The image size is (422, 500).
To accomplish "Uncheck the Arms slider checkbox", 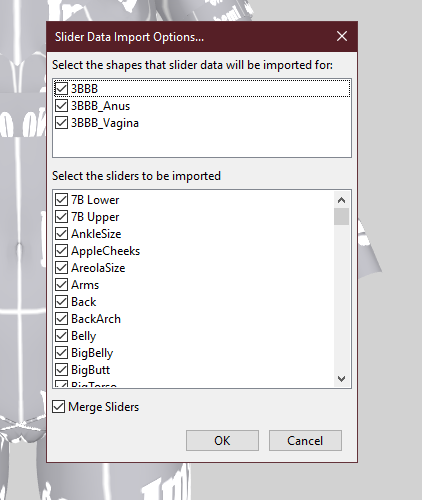I will pyautogui.click(x=61, y=285).
